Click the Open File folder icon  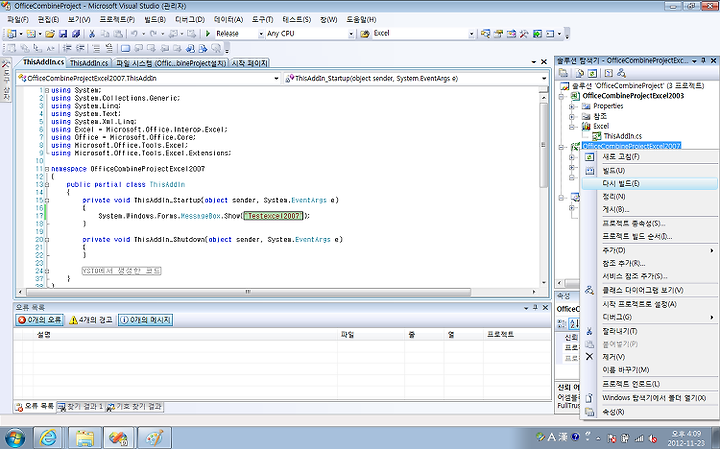click(50, 34)
